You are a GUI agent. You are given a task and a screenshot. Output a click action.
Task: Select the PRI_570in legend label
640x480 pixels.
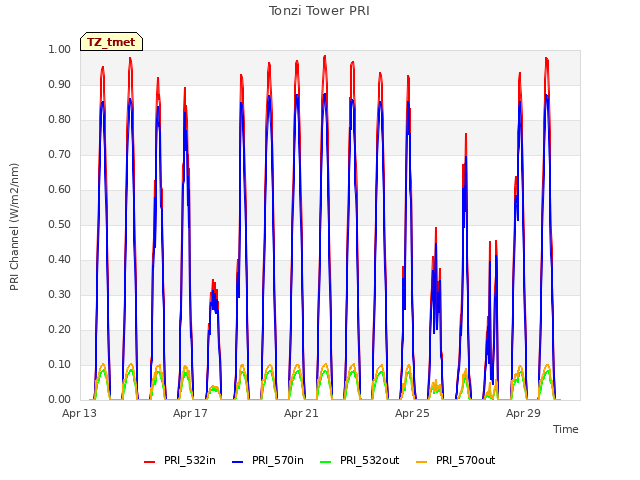pos(278,460)
